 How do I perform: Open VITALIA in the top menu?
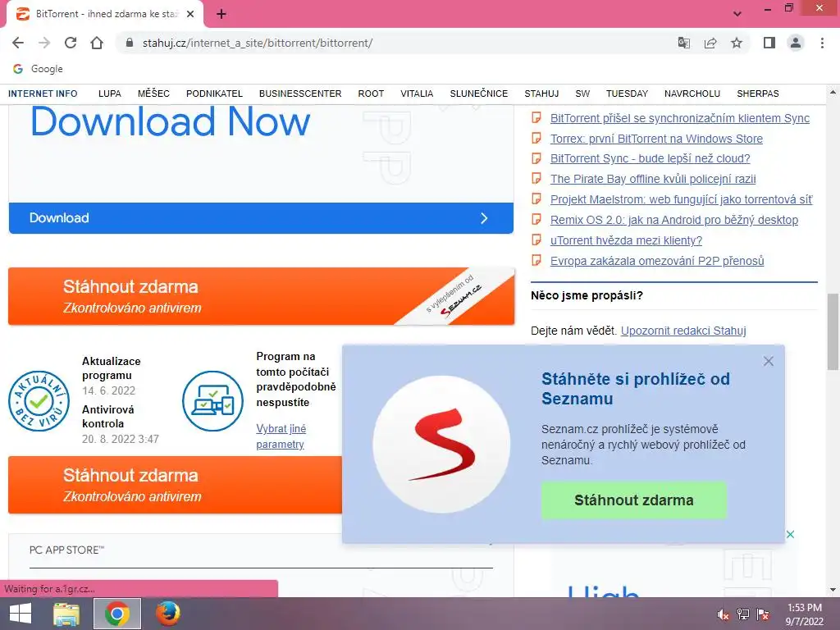pos(417,94)
